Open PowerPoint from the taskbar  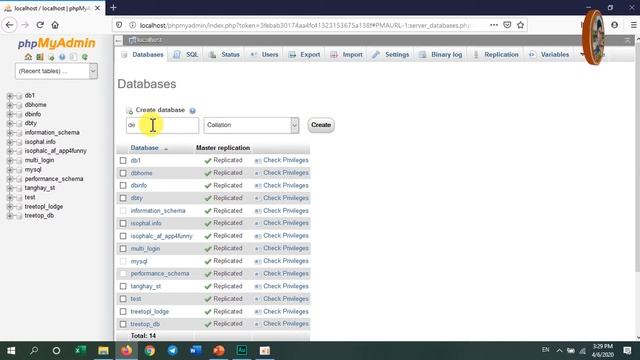click(x=219, y=351)
